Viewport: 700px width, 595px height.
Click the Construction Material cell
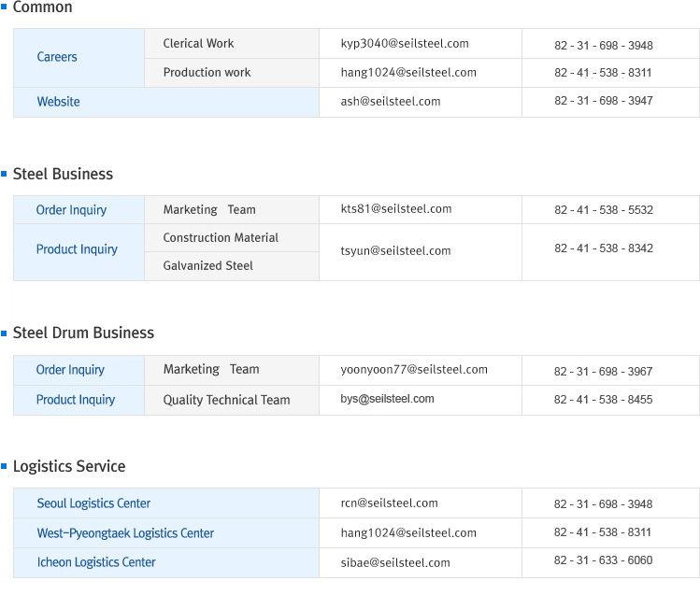click(x=221, y=238)
